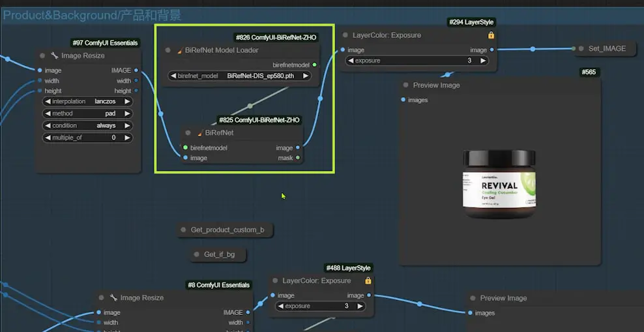Viewport: 644px width, 332px height.
Task: Click the revival jar preview thumbnail
Action: (x=499, y=184)
